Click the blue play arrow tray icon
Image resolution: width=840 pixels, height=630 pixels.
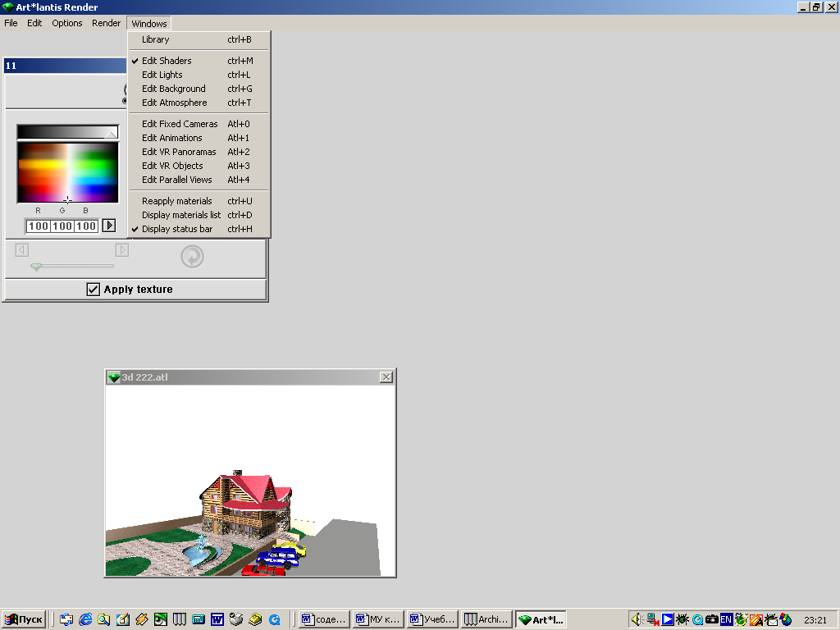[x=668, y=619]
